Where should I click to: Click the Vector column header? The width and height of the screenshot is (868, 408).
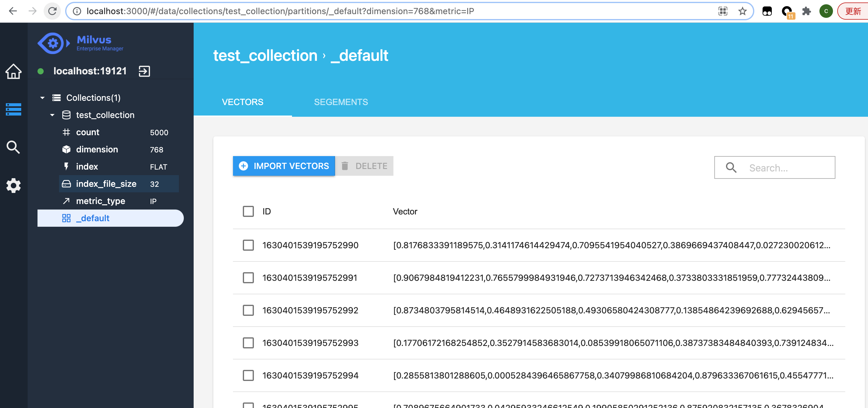[x=405, y=212]
